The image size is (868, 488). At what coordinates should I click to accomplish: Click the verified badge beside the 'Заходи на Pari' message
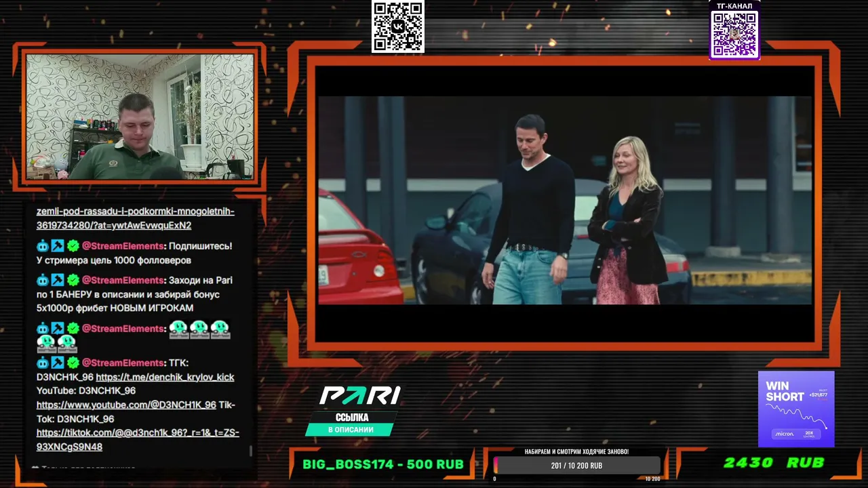(73, 280)
